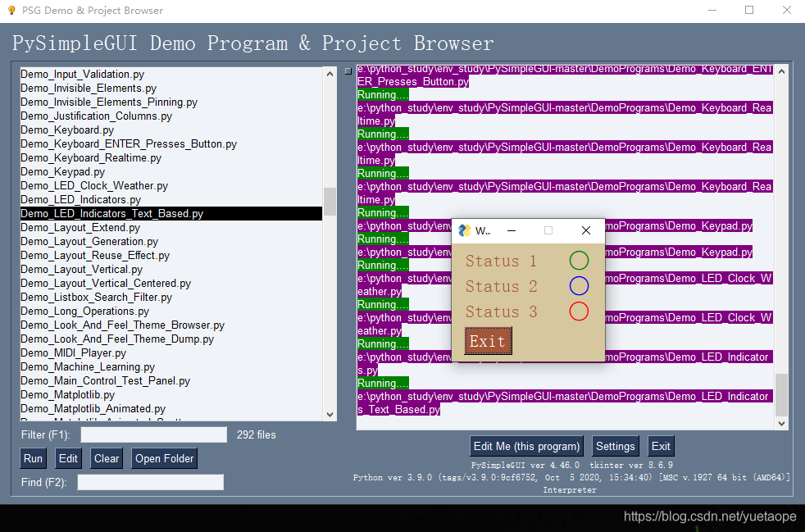Select Demo_Keyboard.py in file list
This screenshot has width=805, height=532.
[171, 130]
